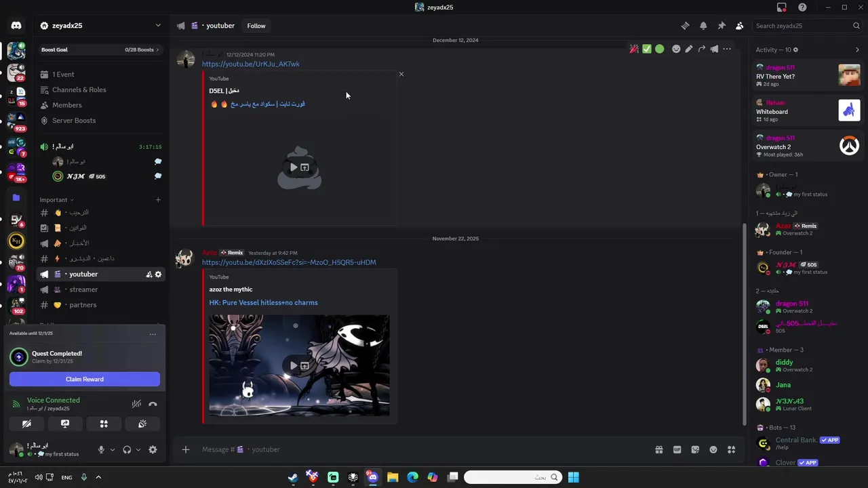Start an activity in voice panel
The image size is (868, 488).
point(104,424)
